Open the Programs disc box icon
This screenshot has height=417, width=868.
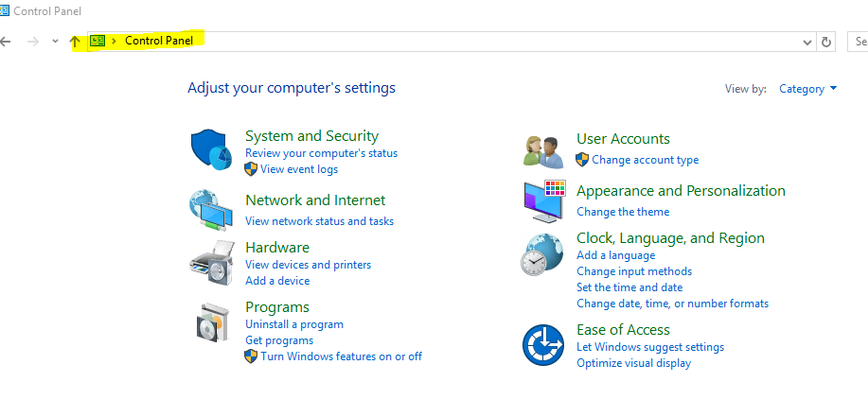click(211, 322)
